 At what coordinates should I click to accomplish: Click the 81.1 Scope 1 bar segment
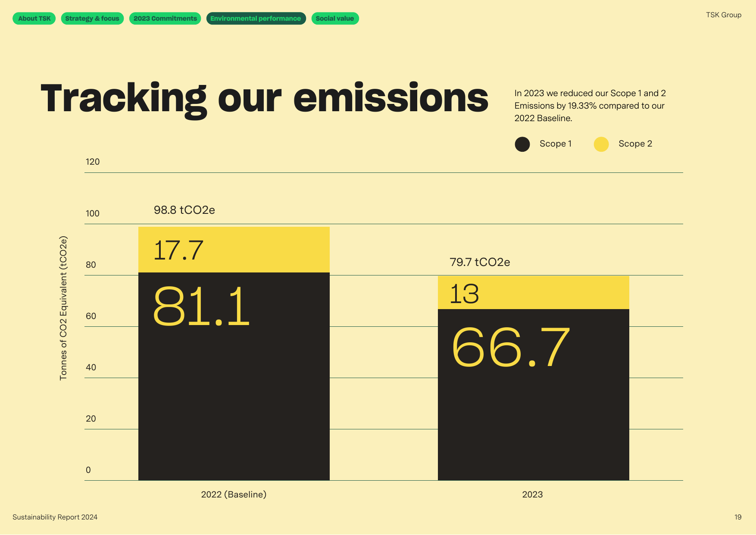point(234,376)
